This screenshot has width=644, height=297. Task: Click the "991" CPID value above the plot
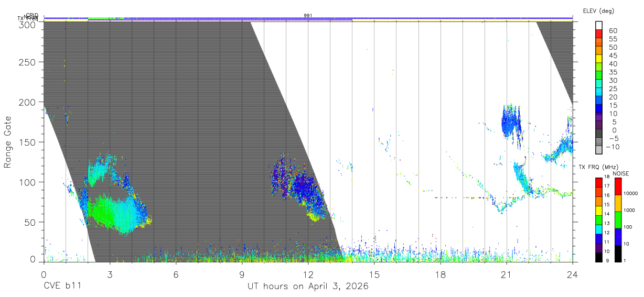coord(308,16)
